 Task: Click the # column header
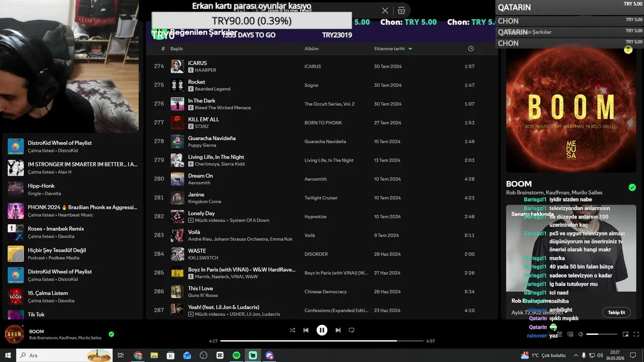163,49
